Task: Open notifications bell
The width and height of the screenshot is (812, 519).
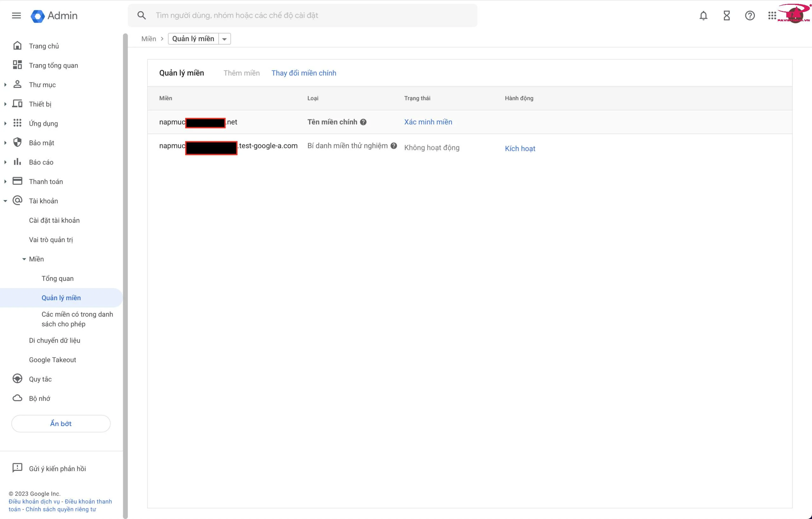Action: point(703,16)
